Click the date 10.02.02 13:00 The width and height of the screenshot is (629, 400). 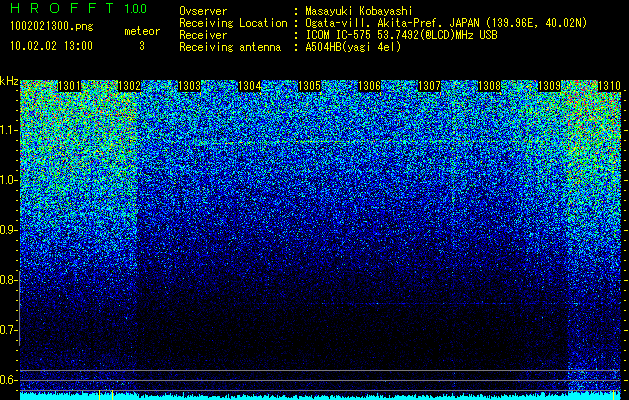click(x=51, y=46)
